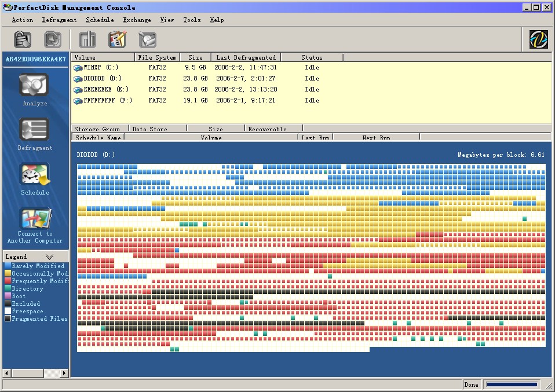Screen dimensions: 555x392
Task: Open the Help menu
Action: pyautogui.click(x=217, y=20)
